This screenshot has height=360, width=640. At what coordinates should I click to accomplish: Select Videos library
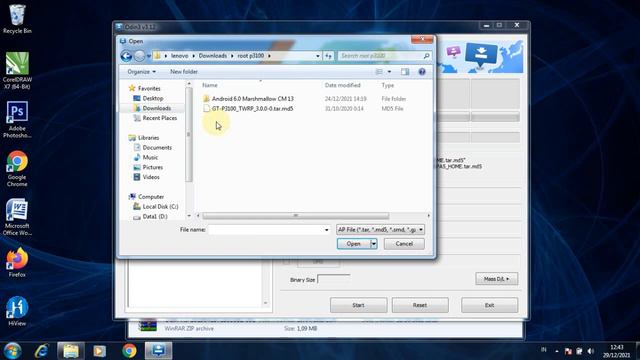tap(151, 177)
